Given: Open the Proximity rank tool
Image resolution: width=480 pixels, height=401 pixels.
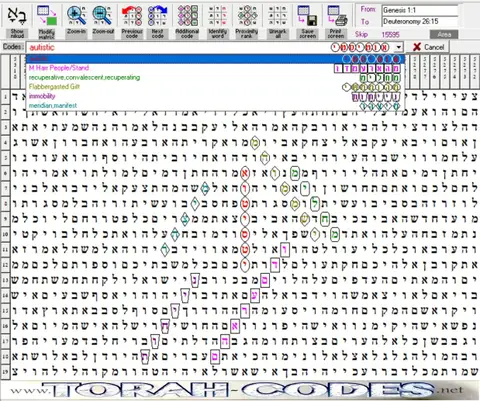Looking at the screenshot, I should (x=247, y=16).
